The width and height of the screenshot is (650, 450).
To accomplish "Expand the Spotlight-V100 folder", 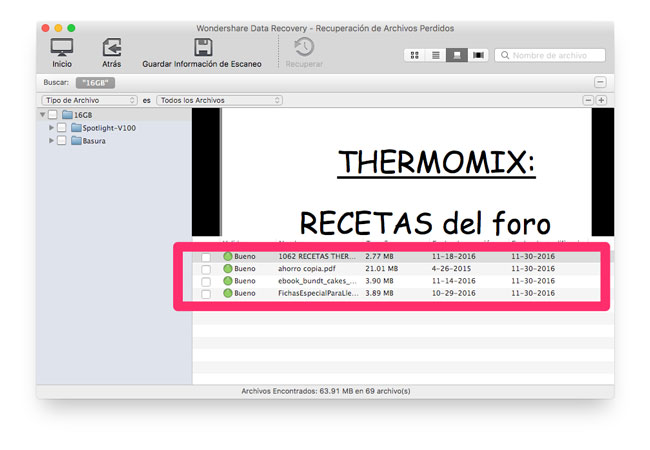I will click(51, 128).
